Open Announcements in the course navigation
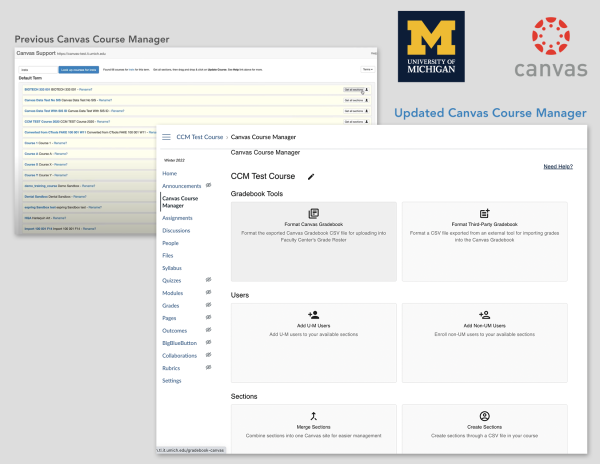 point(181,186)
